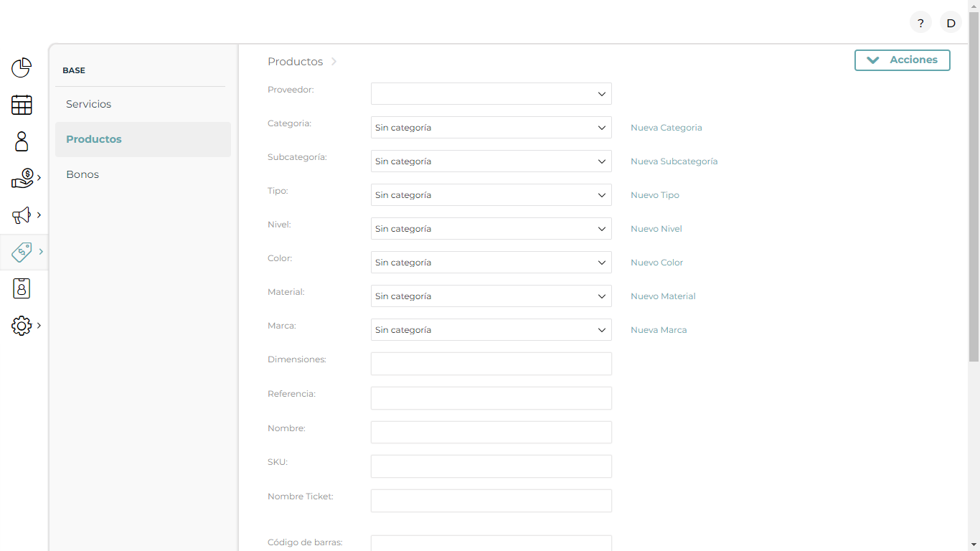980x551 pixels.
Task: Click the Nuevo Color link
Action: point(657,263)
